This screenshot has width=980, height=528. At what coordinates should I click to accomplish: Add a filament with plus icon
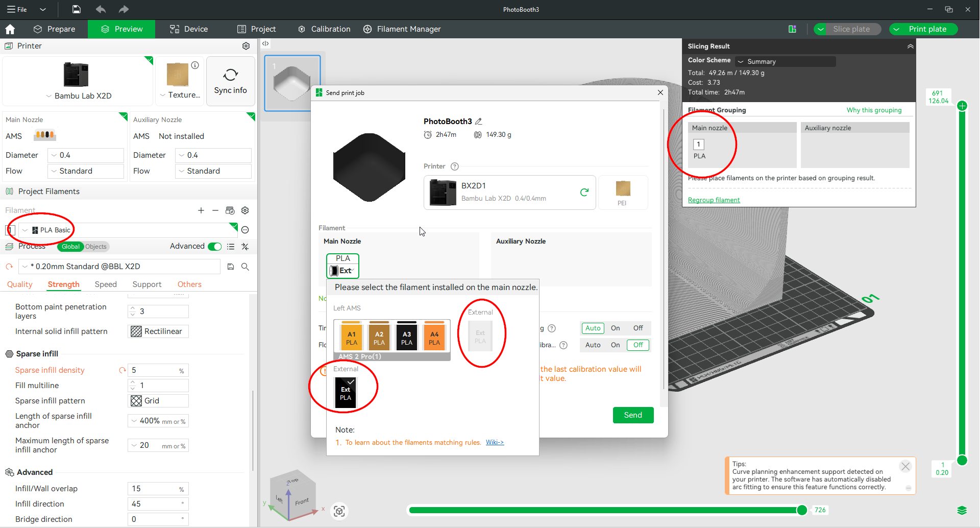(x=201, y=210)
